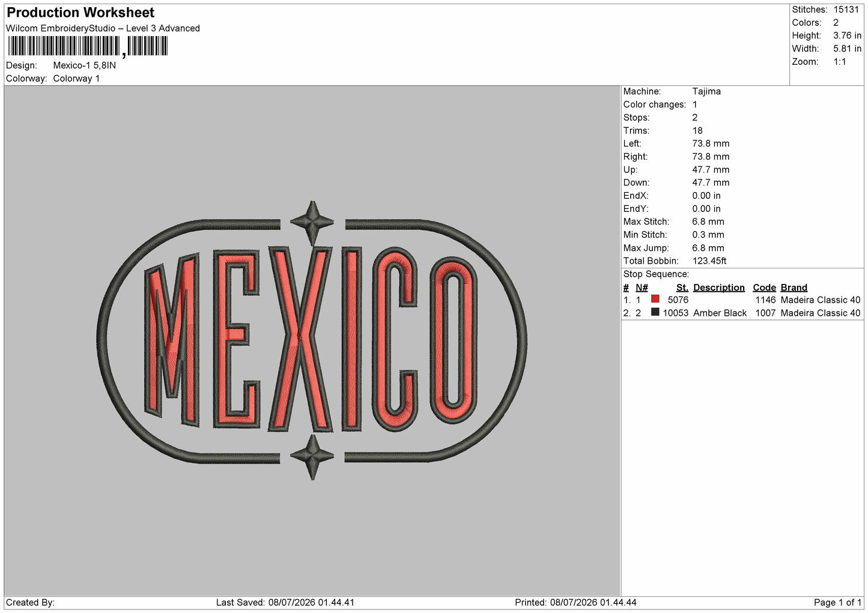
Task: Click the design name 'Mexico-1 5,8IN'
Action: click(85, 65)
